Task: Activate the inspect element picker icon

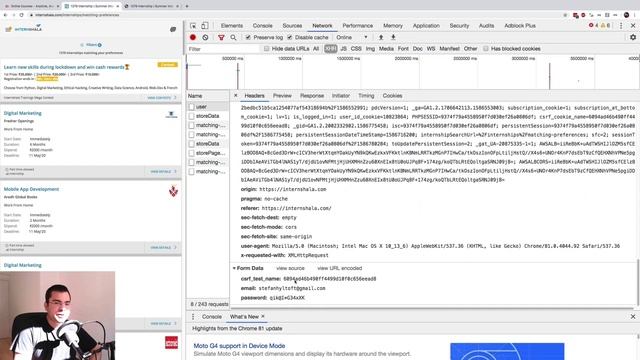Action: click(x=193, y=25)
